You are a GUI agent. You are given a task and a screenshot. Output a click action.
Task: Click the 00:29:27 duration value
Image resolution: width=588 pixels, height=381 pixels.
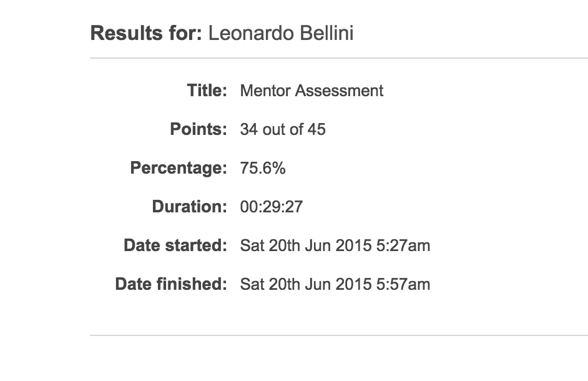[272, 207]
